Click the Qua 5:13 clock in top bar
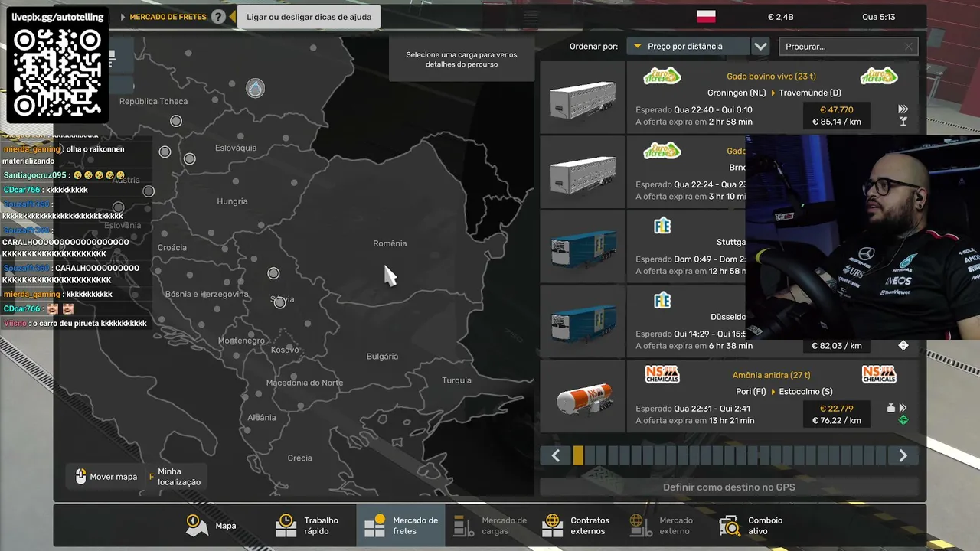980x551 pixels. [x=879, y=17]
